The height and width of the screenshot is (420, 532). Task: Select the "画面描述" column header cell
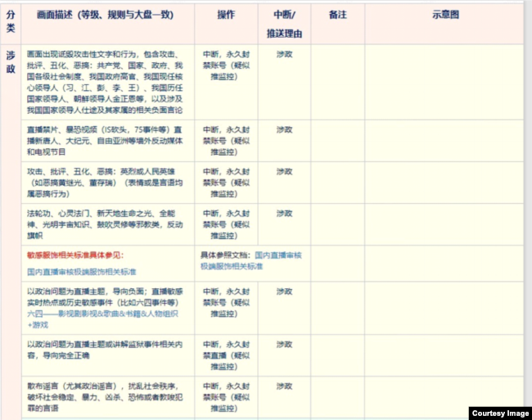pos(106,16)
